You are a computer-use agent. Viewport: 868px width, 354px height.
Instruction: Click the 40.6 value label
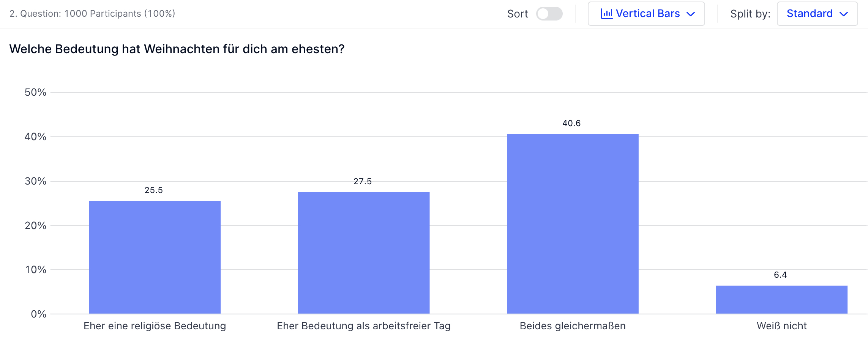(x=571, y=123)
